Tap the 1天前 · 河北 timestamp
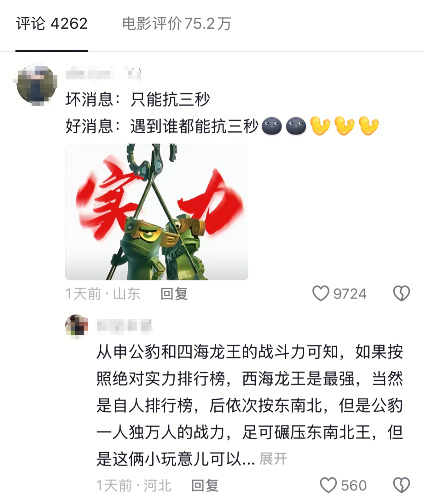424x504 pixels. 134,486
